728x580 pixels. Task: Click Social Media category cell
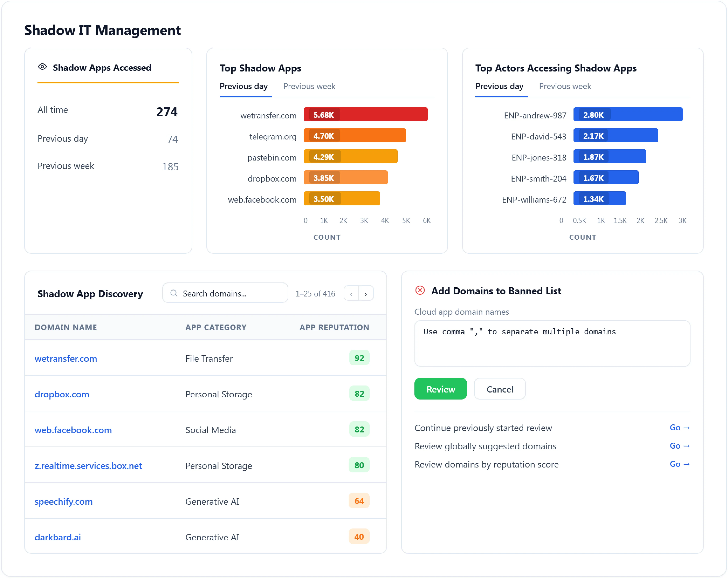211,430
